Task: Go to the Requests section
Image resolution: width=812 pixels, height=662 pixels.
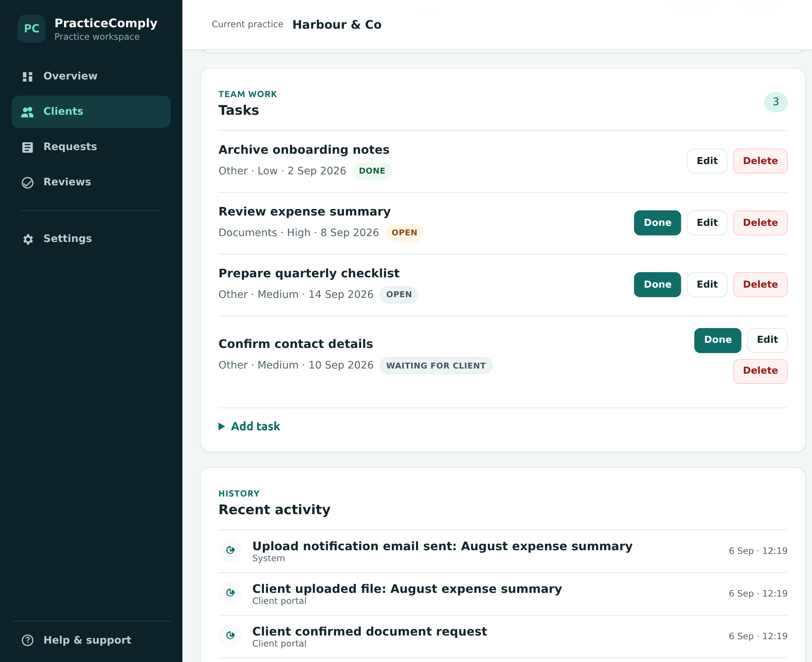Action: click(x=91, y=147)
